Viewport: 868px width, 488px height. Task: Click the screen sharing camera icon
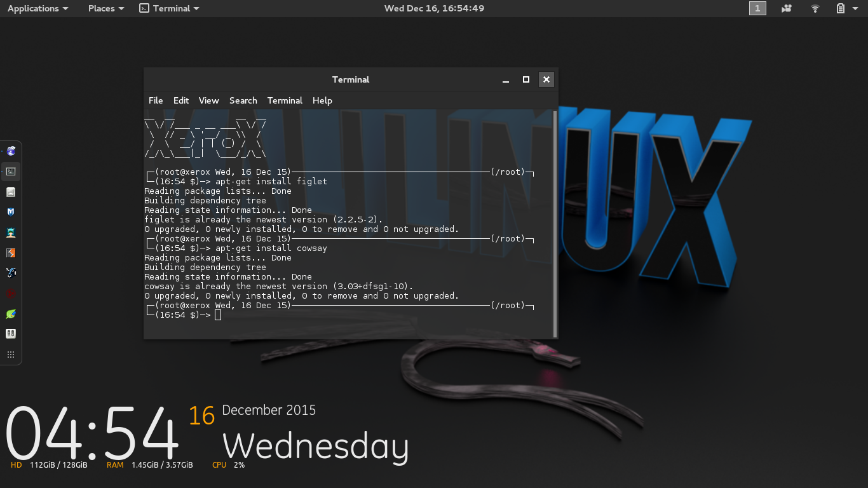click(x=786, y=8)
